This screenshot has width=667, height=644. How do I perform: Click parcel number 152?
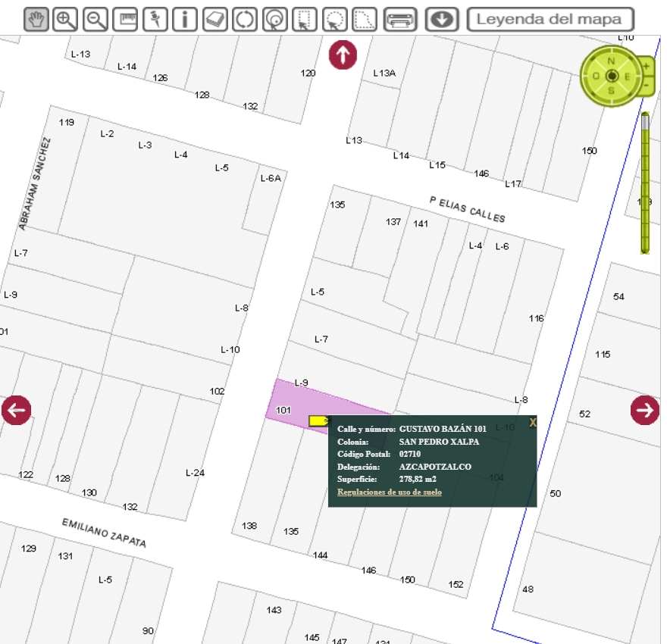click(x=456, y=584)
